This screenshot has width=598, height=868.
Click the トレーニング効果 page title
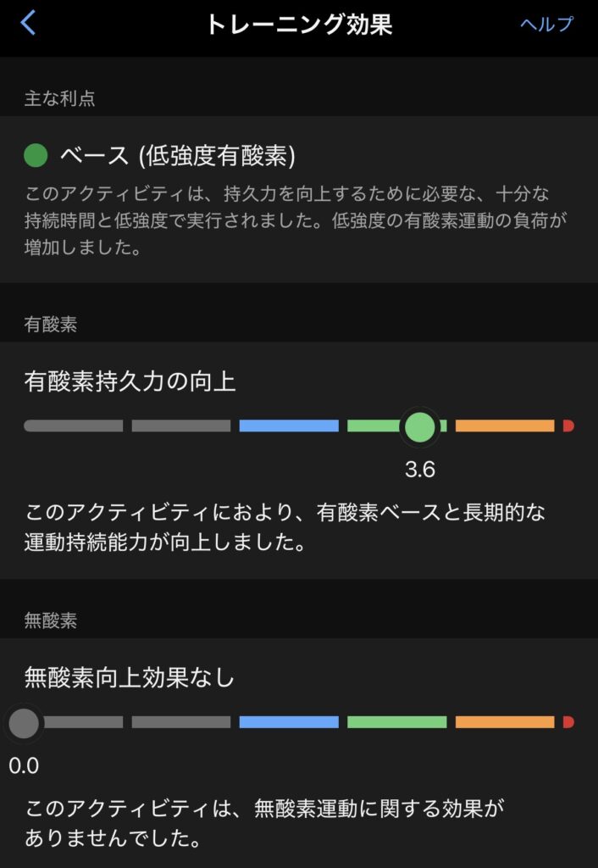point(299,24)
